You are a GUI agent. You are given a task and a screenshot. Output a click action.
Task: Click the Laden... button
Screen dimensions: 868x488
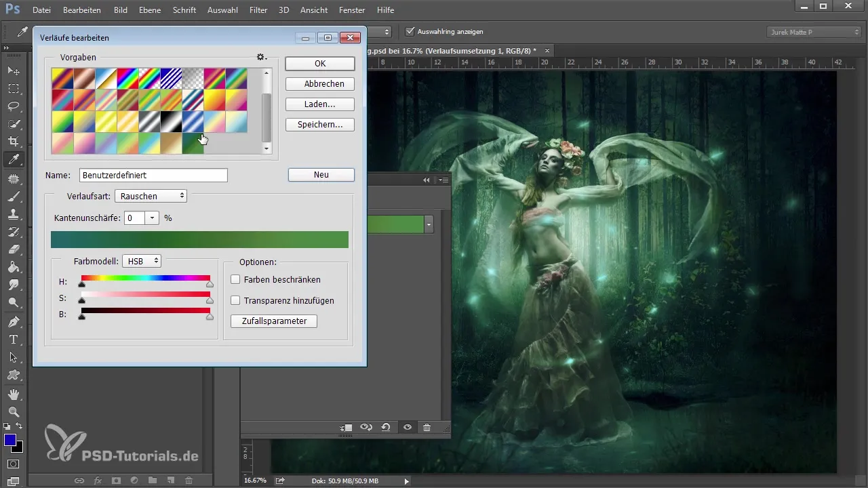319,104
